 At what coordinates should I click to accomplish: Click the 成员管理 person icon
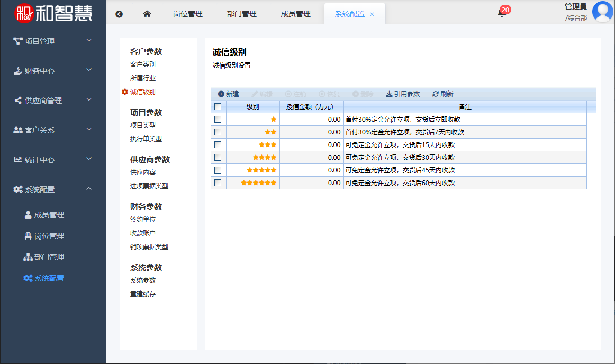tap(28, 215)
